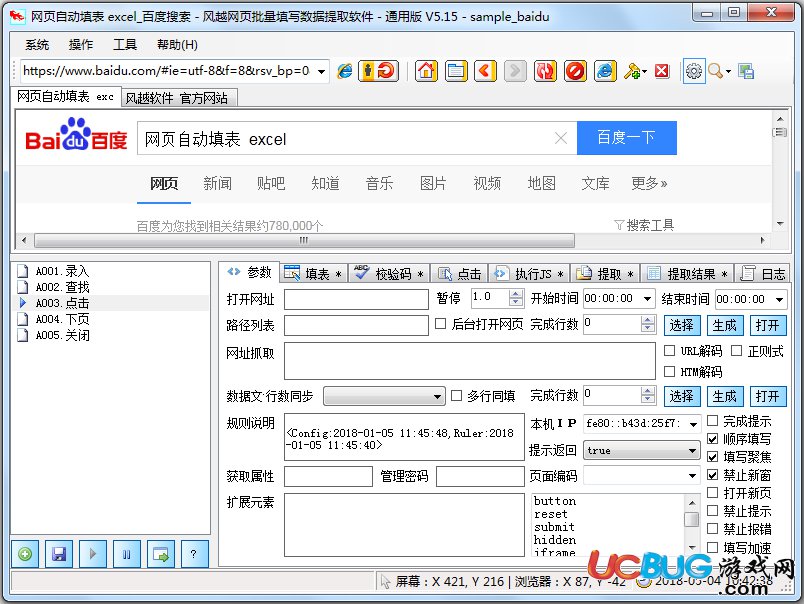This screenshot has height=604, width=804.
Task: Enable 完成提示 checkbox
Action: coord(712,421)
